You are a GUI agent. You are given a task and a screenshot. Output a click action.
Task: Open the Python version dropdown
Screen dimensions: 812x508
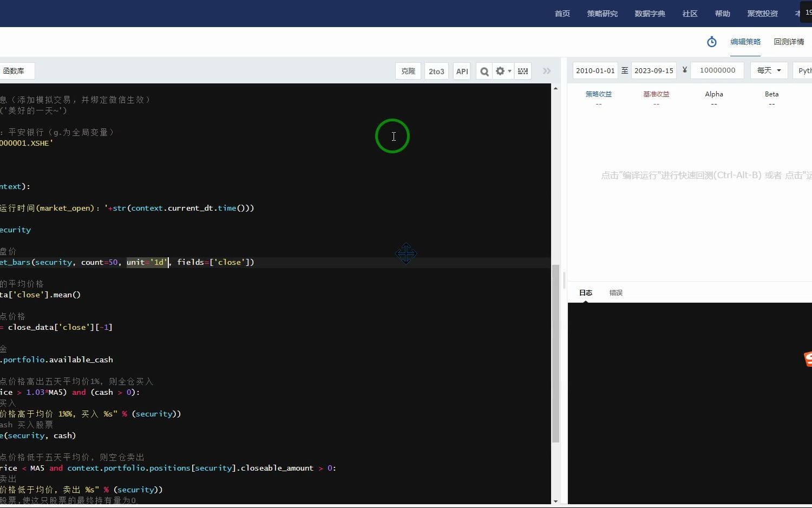pos(802,70)
